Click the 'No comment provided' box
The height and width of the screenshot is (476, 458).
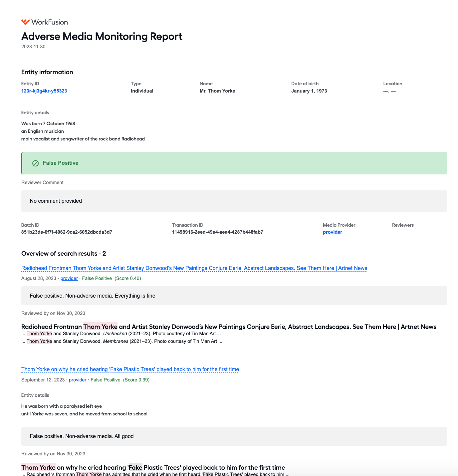[234, 201]
